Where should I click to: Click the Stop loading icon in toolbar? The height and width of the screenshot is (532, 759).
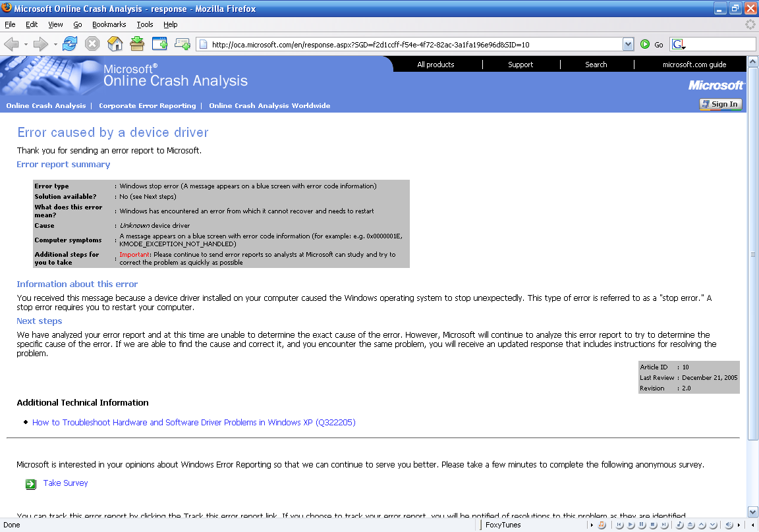tap(92, 44)
